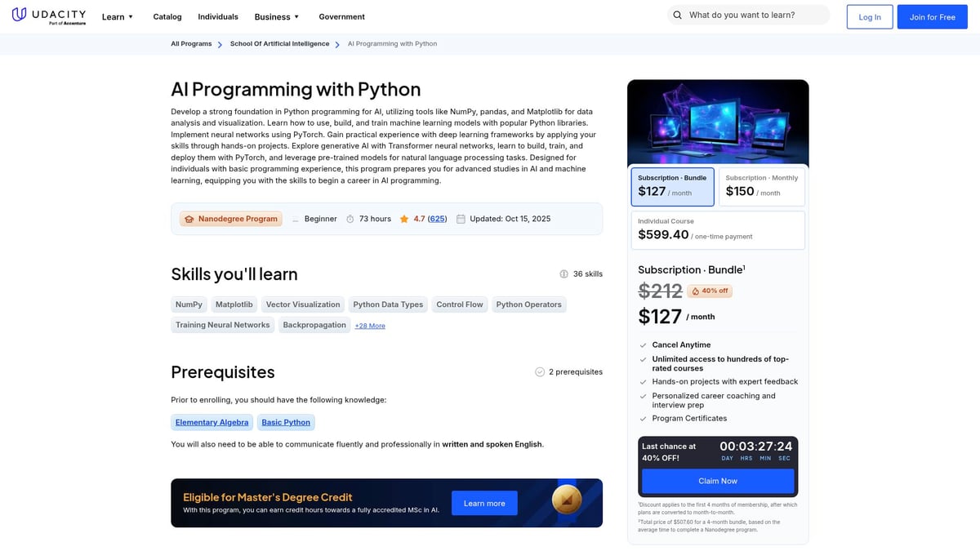The height and width of the screenshot is (551, 980).
Task: Click checkmark beside Program Certificates
Action: [643, 419]
